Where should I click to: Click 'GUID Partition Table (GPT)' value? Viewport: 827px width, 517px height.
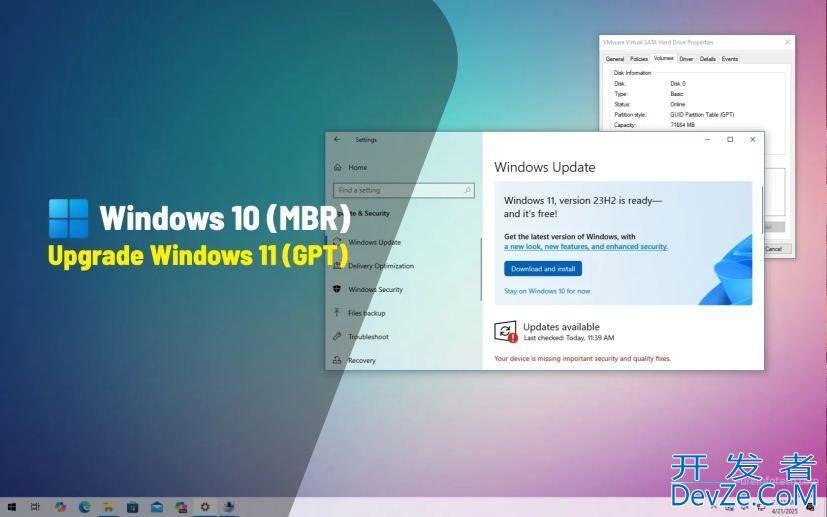click(702, 114)
